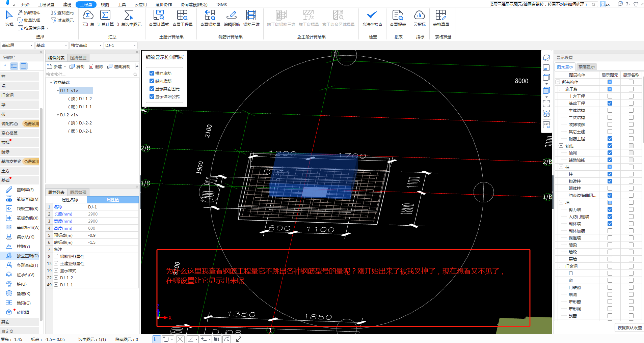Viewport: 644px width, 343px height.
Task: Open 云指标 cloud indicators
Action: [419, 18]
